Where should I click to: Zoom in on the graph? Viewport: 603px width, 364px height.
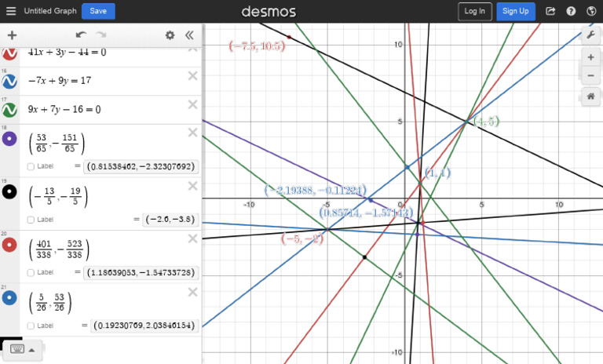[590, 57]
